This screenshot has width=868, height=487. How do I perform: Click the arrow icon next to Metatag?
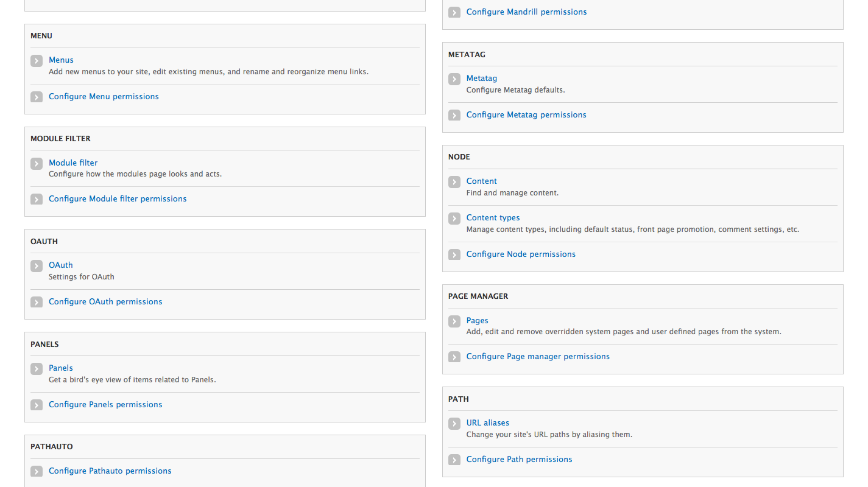[454, 79]
